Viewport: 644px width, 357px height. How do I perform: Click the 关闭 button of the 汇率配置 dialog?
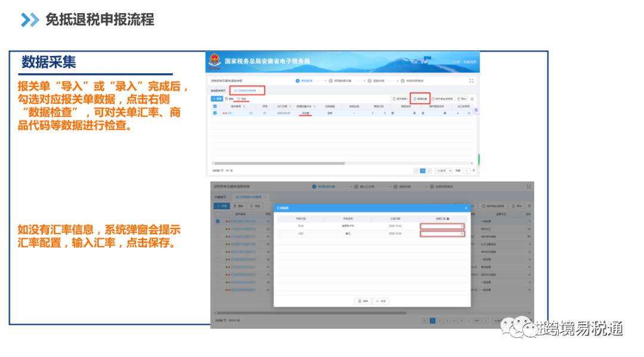pyautogui.click(x=380, y=301)
